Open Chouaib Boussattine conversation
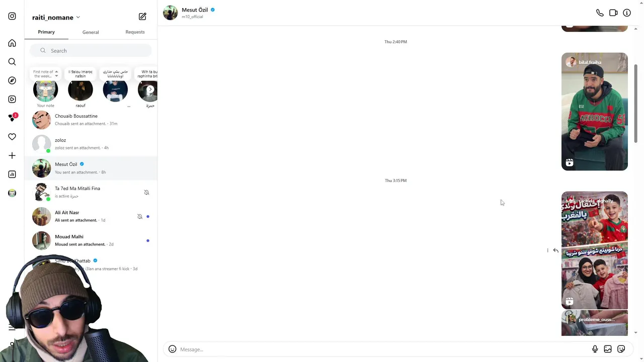This screenshot has width=644, height=362. click(x=91, y=120)
